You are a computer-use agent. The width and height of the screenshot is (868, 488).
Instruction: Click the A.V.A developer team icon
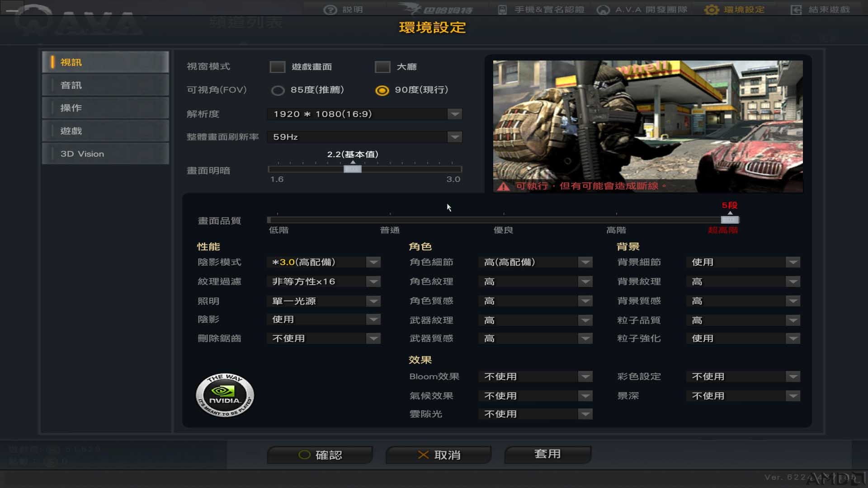603,9
